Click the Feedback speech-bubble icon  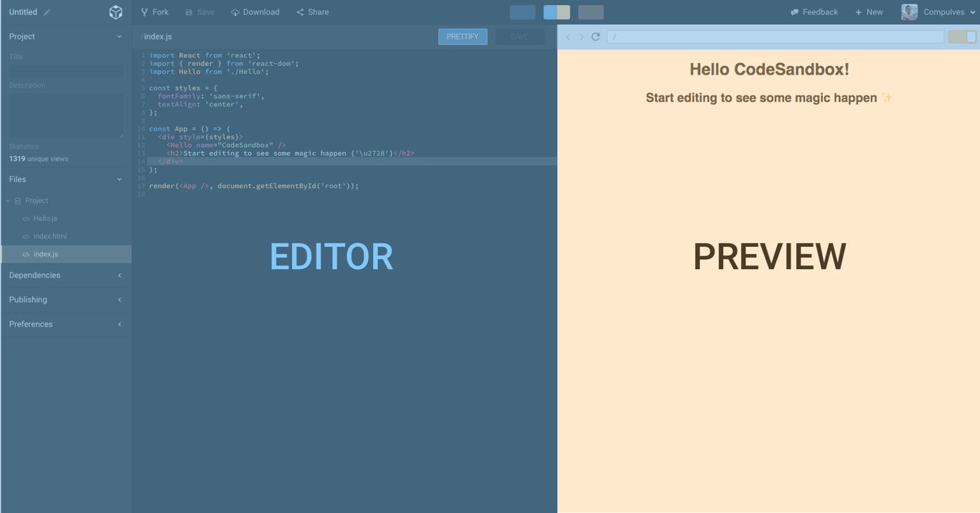click(x=793, y=11)
